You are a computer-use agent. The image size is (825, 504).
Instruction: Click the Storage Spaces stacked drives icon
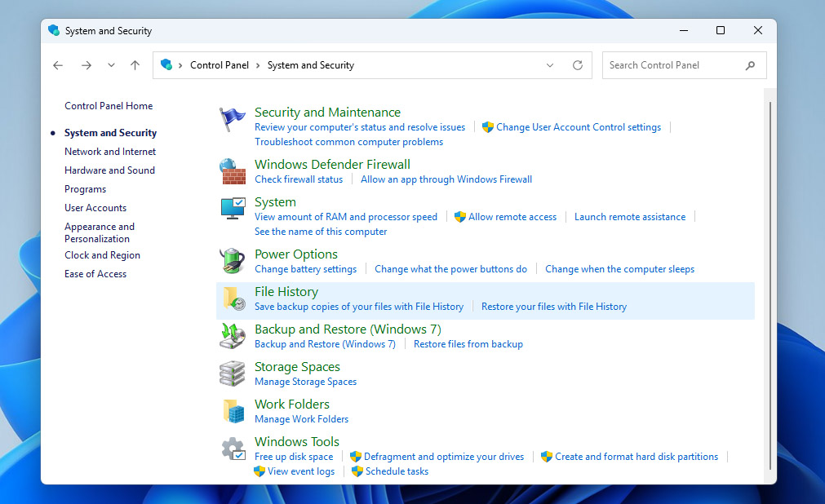pos(232,374)
